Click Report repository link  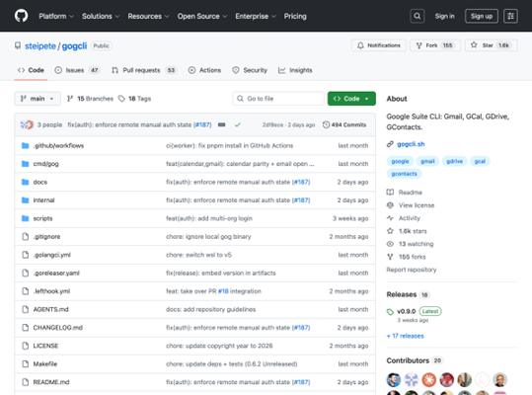[412, 270]
